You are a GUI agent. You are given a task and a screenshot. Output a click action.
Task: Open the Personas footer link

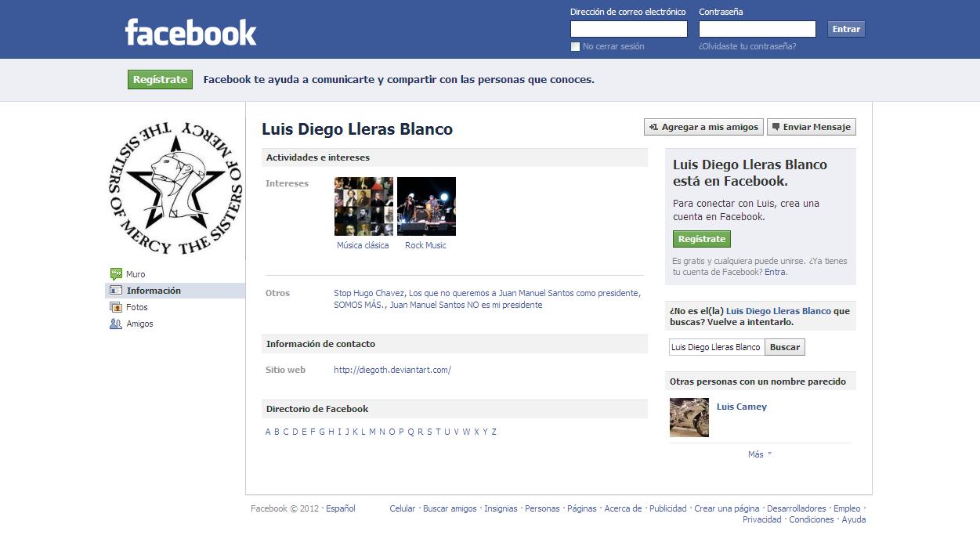(542, 508)
